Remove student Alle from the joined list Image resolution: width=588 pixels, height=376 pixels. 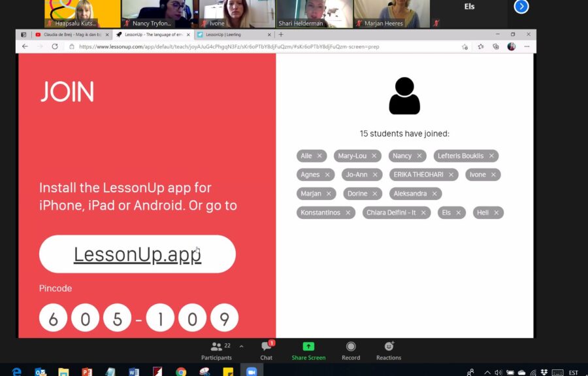[x=319, y=156]
